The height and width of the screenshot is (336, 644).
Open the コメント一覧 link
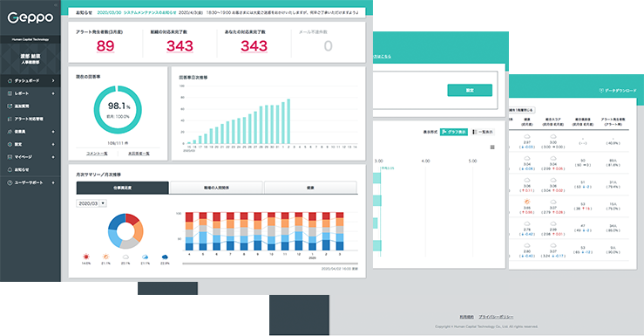click(97, 154)
